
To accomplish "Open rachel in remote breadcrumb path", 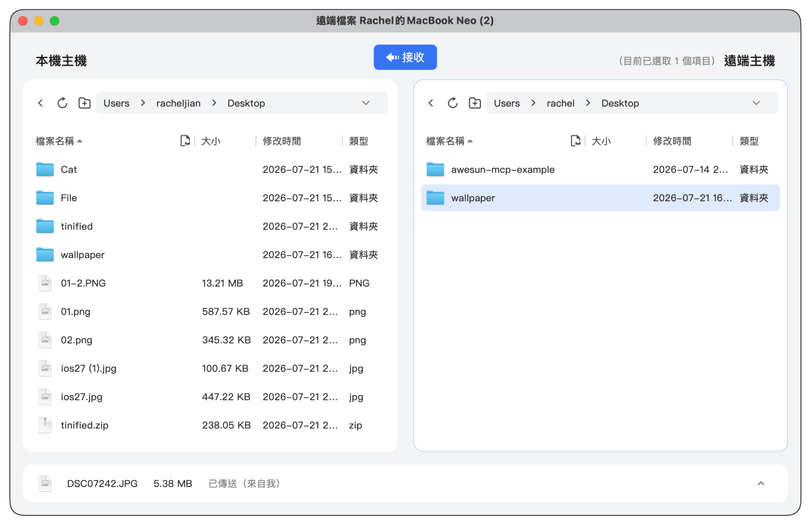I will click(560, 103).
